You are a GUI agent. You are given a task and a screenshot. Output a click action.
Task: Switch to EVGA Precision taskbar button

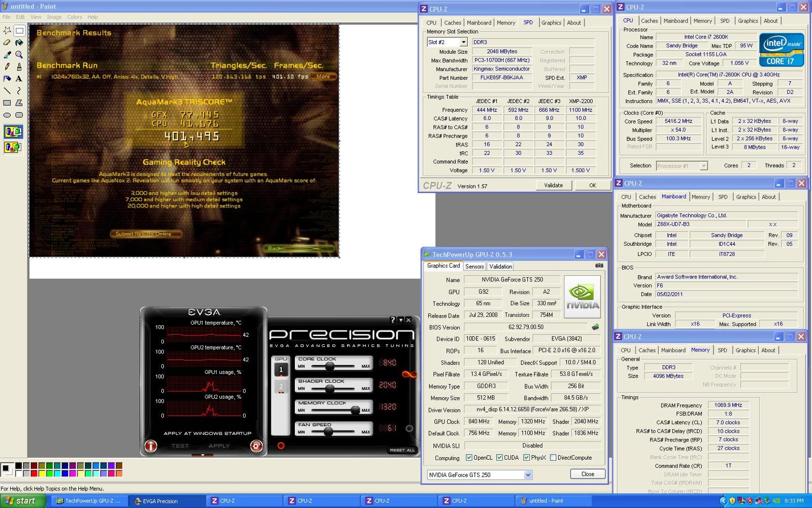point(166,501)
